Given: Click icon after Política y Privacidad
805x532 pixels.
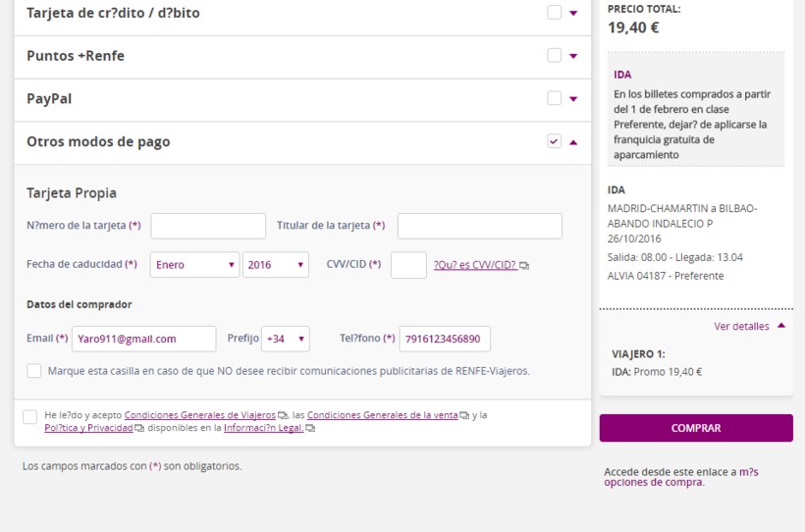Looking at the screenshot, I should (139, 428).
